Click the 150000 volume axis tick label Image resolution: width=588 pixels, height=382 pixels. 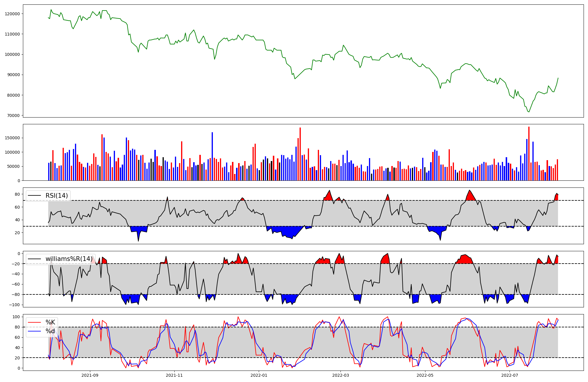click(12, 138)
